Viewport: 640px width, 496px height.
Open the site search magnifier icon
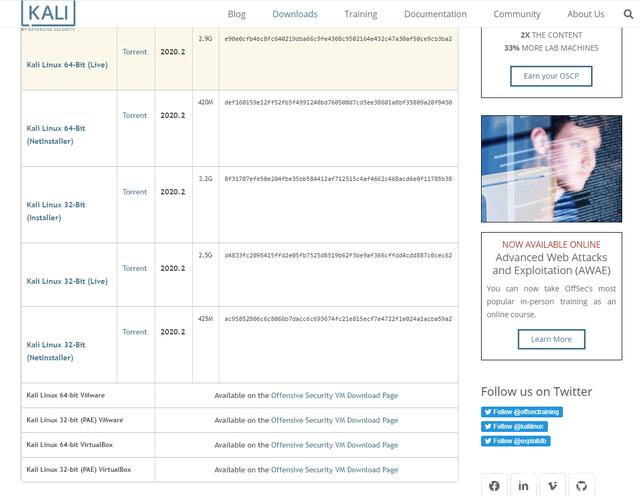628,14
